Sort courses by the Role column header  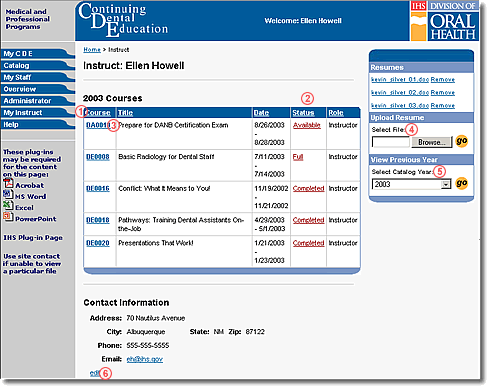tap(336, 113)
